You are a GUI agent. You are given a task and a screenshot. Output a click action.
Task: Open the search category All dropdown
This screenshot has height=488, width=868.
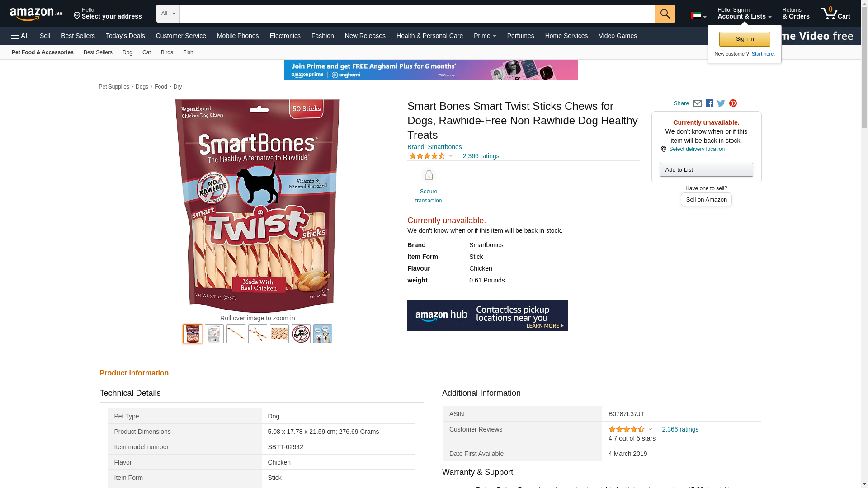point(168,14)
